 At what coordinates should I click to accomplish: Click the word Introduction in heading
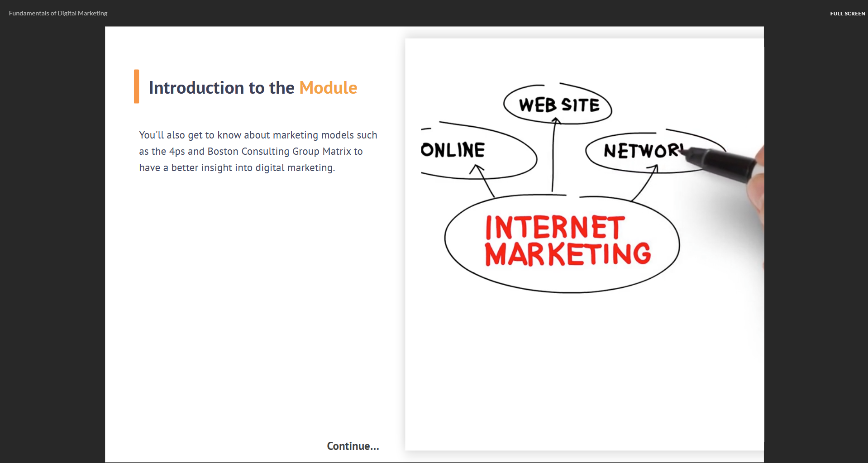[x=196, y=88]
